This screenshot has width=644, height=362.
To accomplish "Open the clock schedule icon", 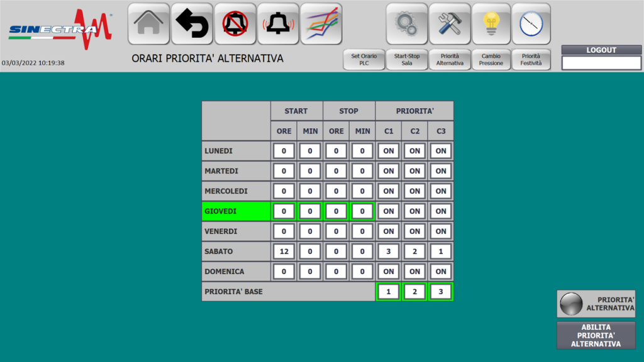I will click(531, 24).
